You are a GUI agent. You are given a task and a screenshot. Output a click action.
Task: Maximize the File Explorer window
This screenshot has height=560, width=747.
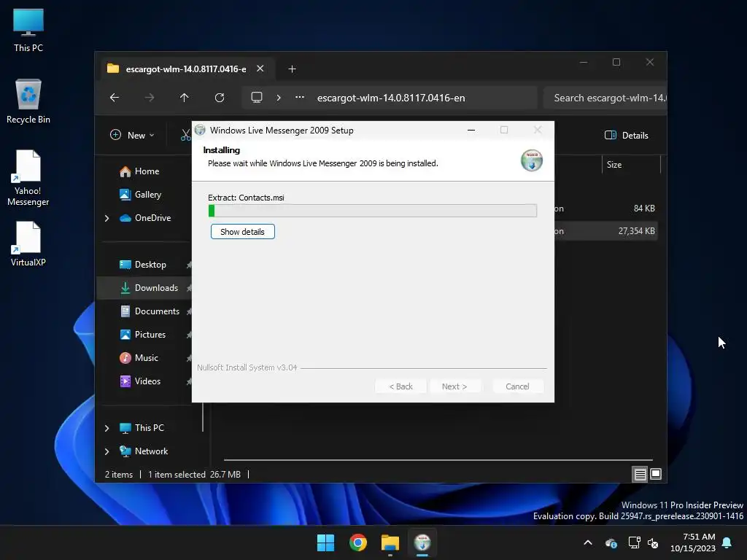coord(616,63)
